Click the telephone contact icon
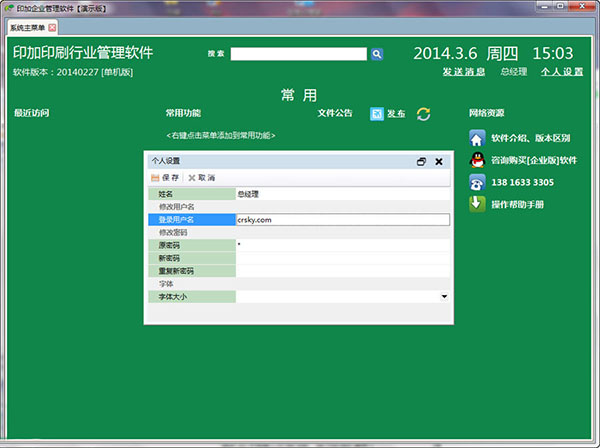Viewport: 600px width, 448px height. [478, 182]
